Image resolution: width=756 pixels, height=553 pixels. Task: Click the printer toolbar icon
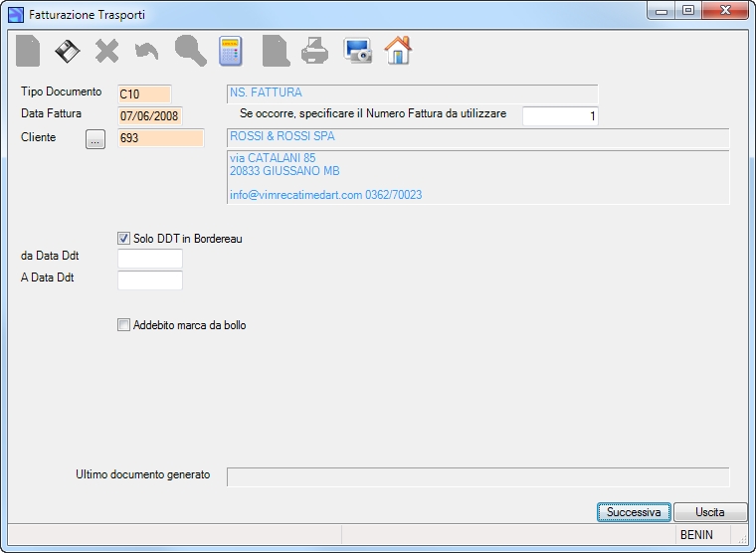[x=315, y=51]
